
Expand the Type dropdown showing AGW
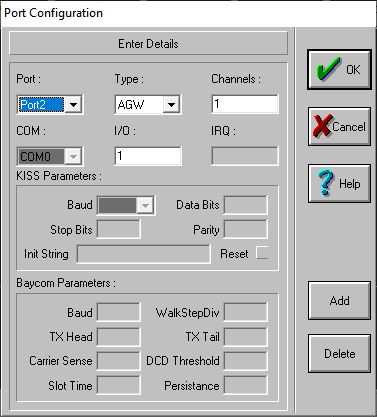[x=171, y=105]
